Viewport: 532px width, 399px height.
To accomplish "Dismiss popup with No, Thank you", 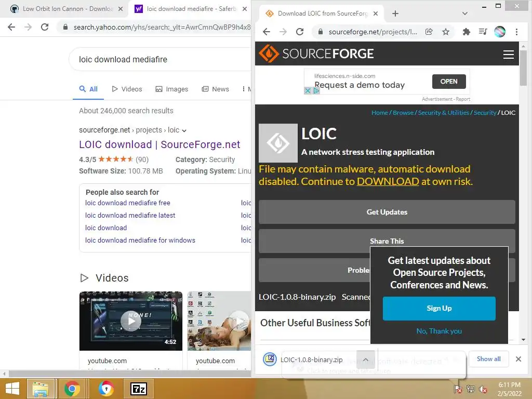I will click(439, 331).
